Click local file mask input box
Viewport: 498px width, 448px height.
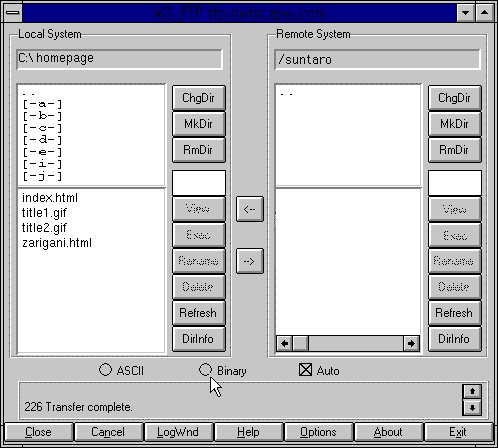199,183
